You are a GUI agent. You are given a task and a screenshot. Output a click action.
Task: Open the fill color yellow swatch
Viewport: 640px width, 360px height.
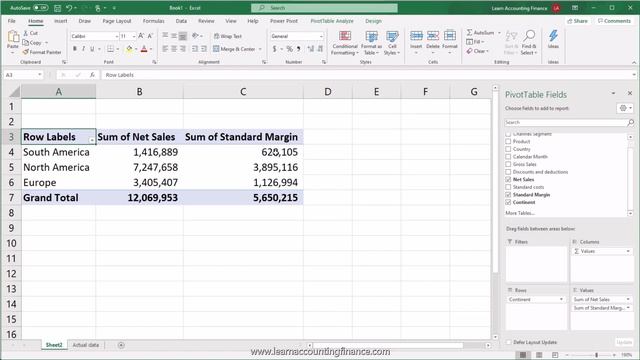129,49
